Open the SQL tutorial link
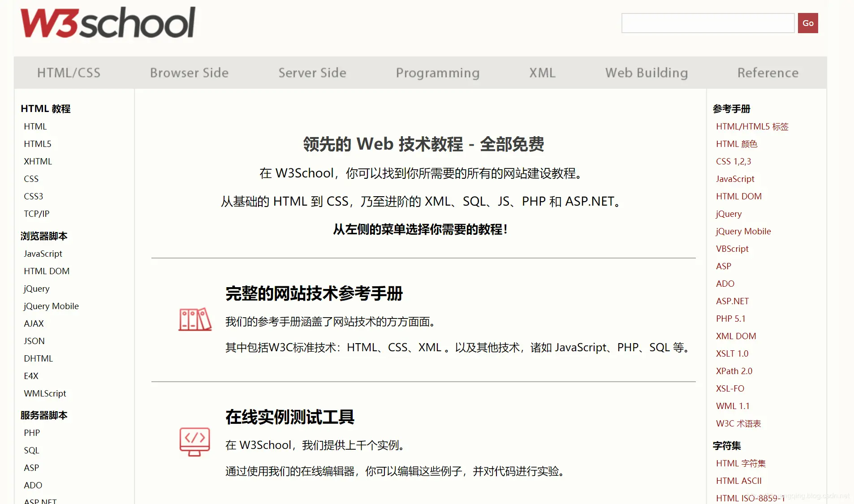The height and width of the screenshot is (504, 854). (x=31, y=450)
